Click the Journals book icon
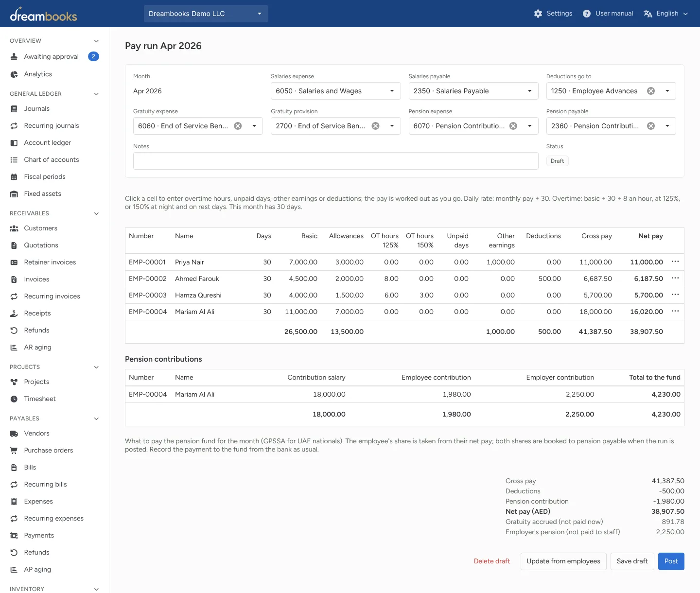Image resolution: width=700 pixels, height=593 pixels. tap(14, 109)
